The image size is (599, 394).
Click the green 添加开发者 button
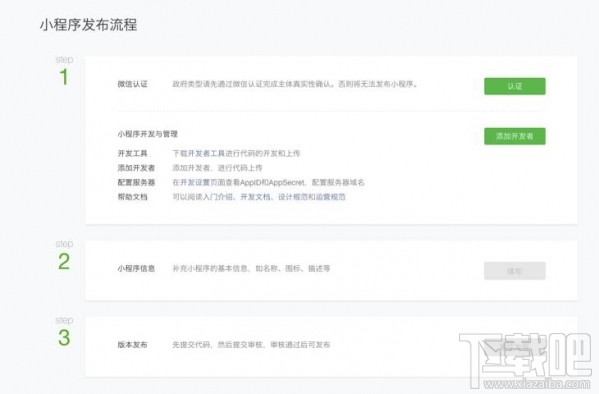(x=515, y=136)
